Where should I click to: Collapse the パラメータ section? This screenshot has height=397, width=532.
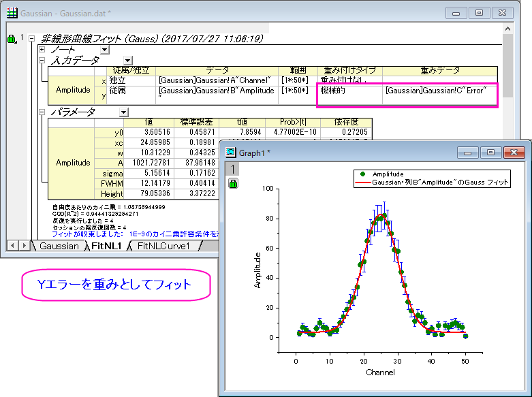pos(42,112)
